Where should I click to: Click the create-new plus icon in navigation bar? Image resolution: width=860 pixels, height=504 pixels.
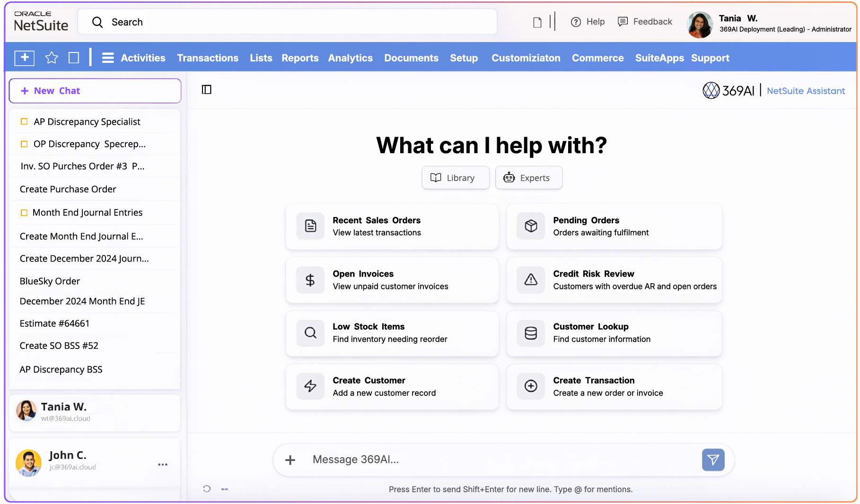coord(25,58)
